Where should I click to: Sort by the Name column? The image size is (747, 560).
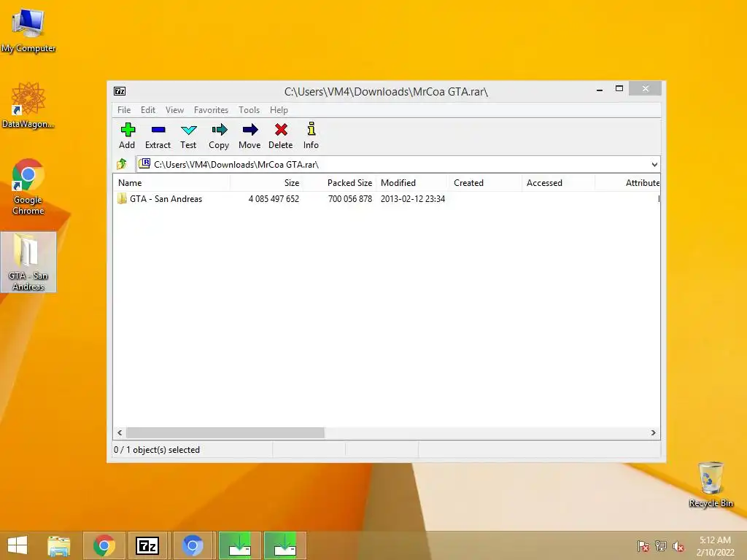coord(171,183)
